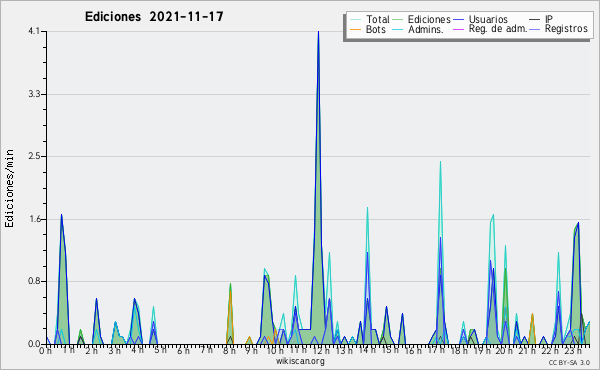Screen dimensions: 600x370
Task: Click the 1.6 y-axis value
Action: 34,219
